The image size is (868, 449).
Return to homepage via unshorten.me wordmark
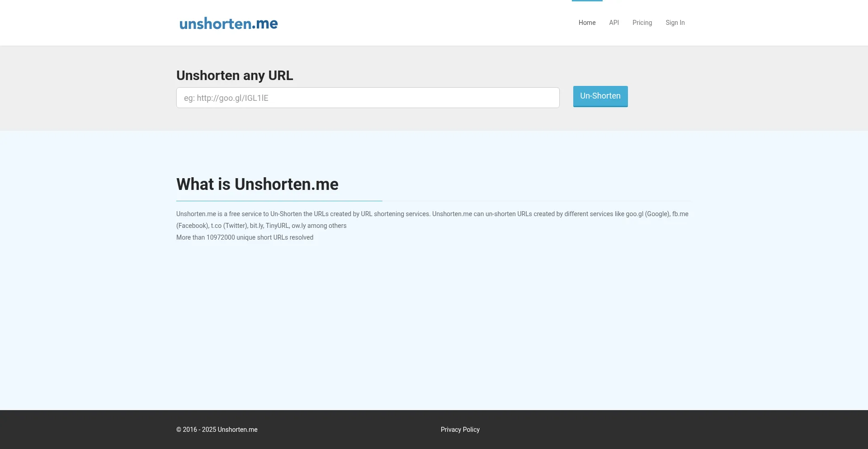tap(228, 23)
